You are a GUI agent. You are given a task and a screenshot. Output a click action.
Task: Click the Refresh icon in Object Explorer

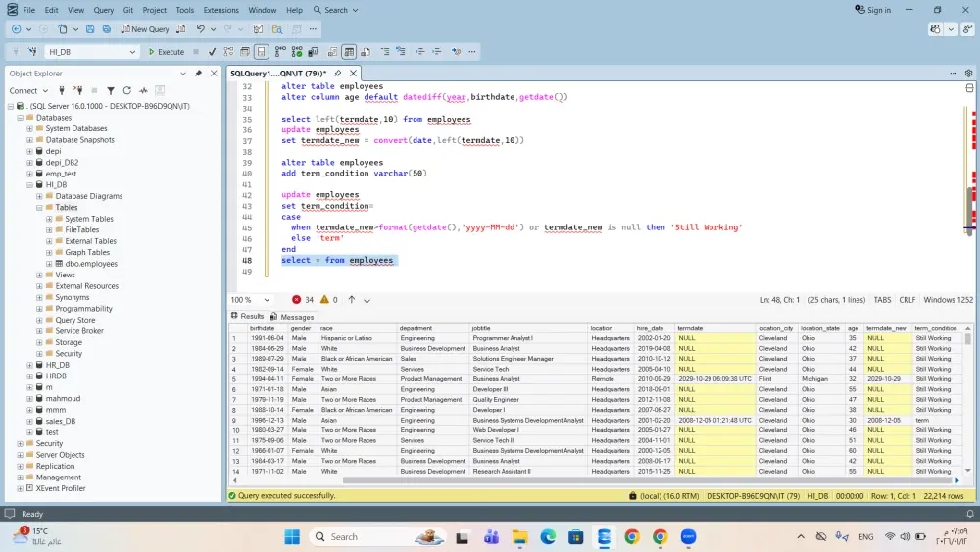coord(126,90)
